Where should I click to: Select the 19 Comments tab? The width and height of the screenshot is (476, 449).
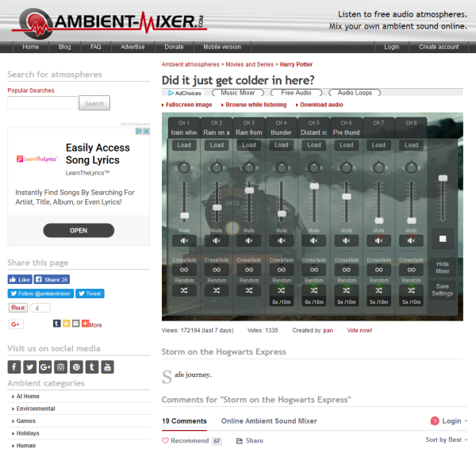click(x=184, y=421)
